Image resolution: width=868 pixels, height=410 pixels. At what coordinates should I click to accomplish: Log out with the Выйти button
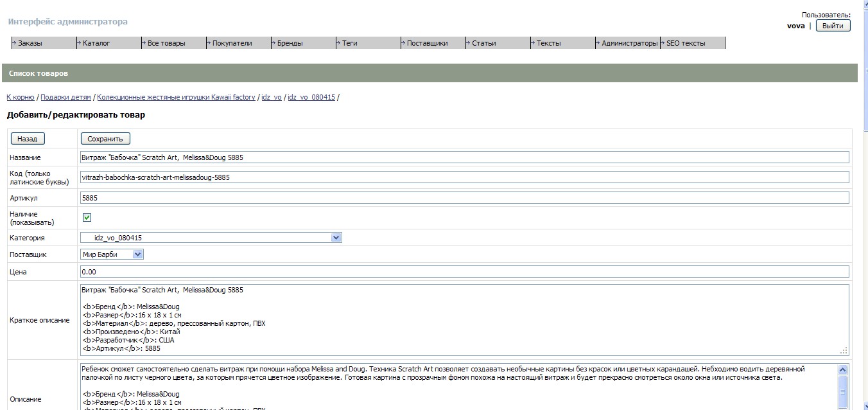tap(833, 26)
